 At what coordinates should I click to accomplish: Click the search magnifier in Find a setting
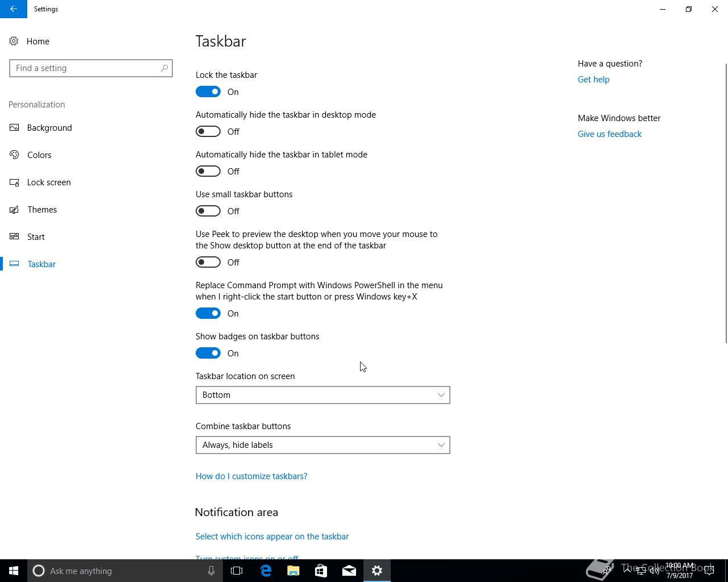(x=164, y=68)
